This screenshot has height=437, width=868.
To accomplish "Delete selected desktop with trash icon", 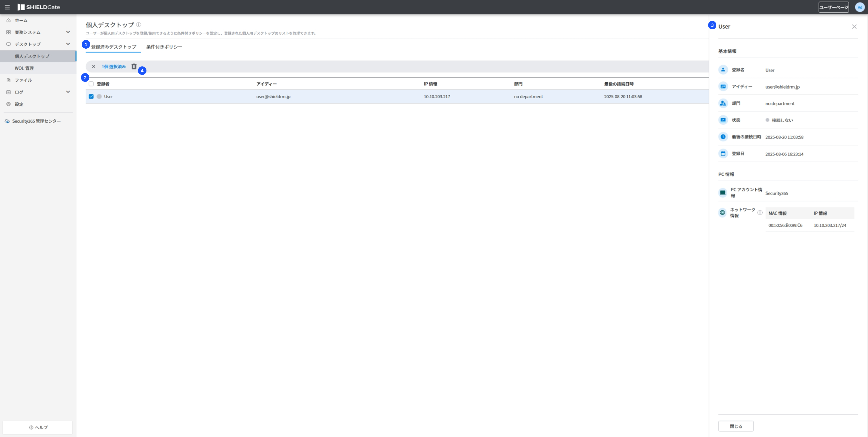I will pyautogui.click(x=134, y=66).
